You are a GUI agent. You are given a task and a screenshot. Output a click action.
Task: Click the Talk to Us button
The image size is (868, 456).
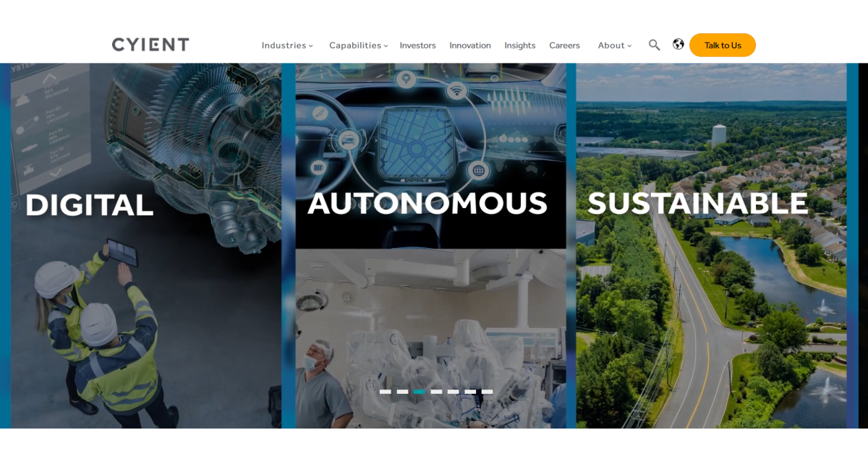tap(723, 45)
